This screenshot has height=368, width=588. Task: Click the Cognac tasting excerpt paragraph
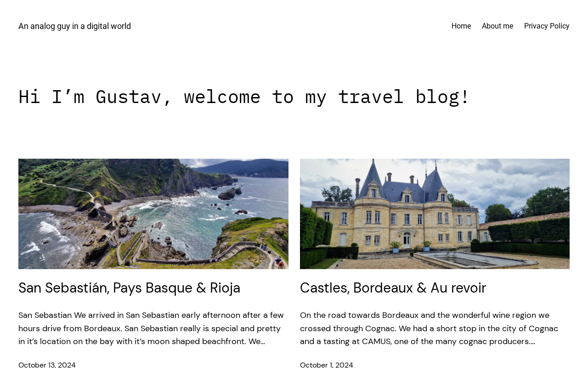430,328
